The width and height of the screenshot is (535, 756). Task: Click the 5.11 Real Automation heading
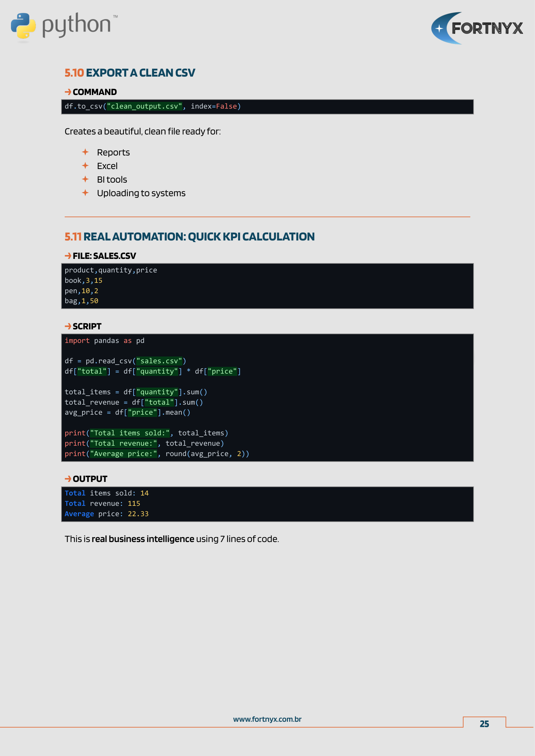pos(190,237)
